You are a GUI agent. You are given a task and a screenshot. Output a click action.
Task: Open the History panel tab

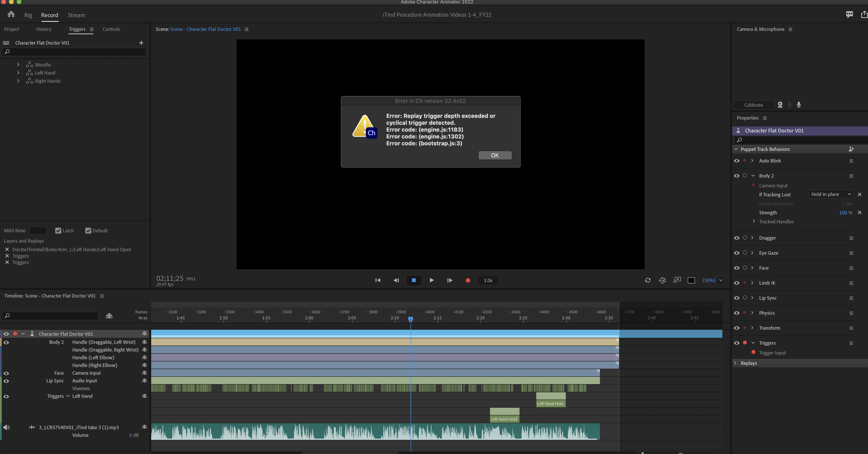click(x=44, y=29)
